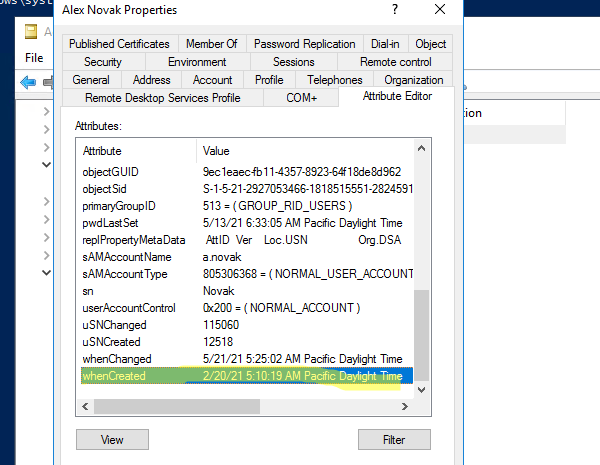600x465 pixels.
Task: Open the File menu in background window
Action: tap(34, 58)
